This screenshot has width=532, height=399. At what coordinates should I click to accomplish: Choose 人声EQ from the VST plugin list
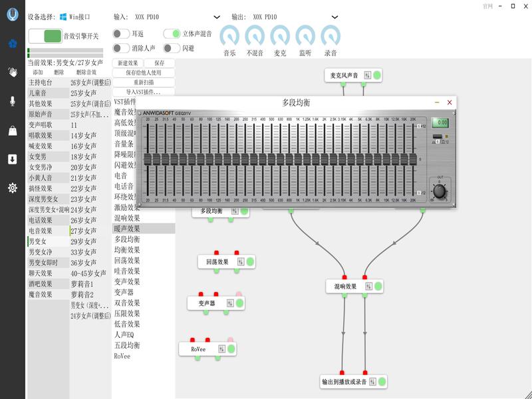(124, 334)
